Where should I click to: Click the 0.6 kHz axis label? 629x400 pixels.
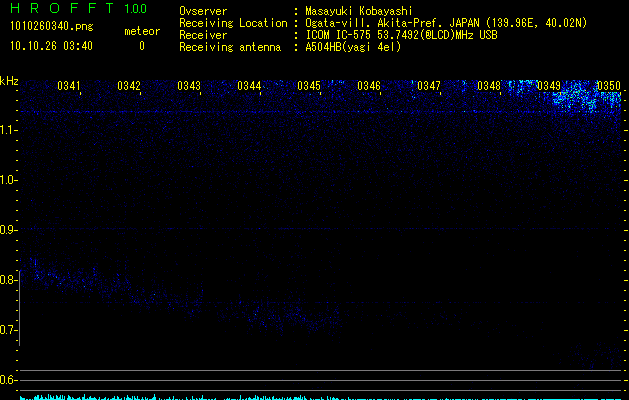point(8,380)
